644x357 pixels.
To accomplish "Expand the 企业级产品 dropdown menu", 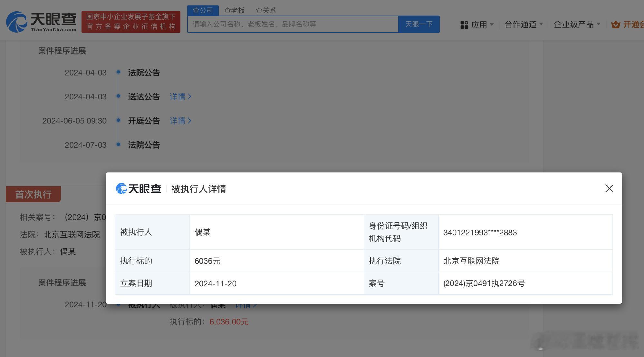I will coord(577,25).
